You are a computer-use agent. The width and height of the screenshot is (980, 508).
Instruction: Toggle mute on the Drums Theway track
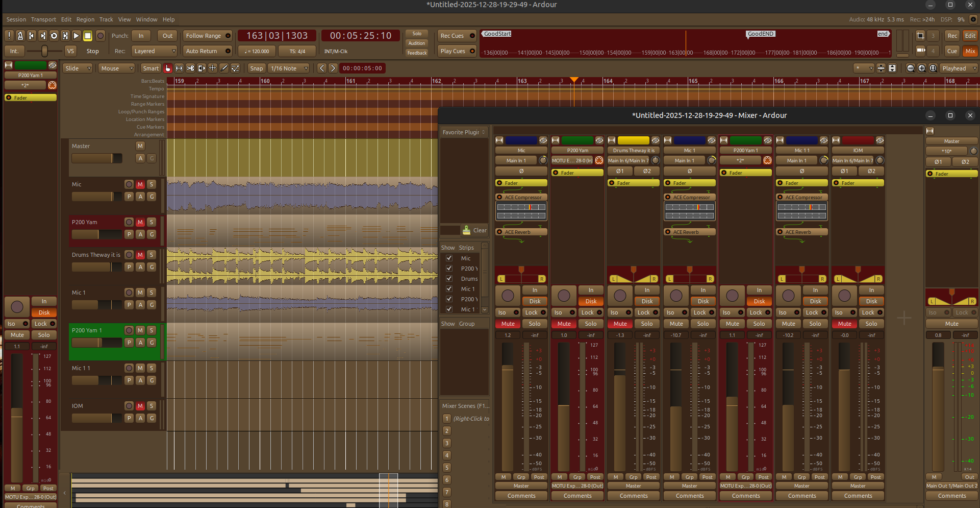coord(140,255)
